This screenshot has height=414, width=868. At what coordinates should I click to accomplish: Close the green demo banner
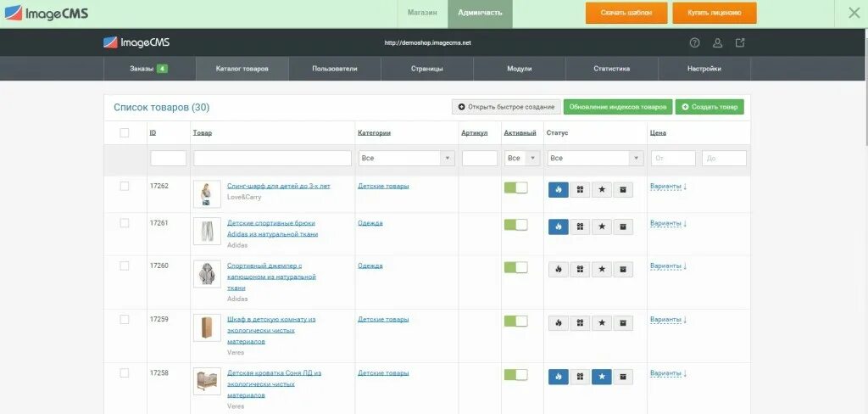pos(854,13)
